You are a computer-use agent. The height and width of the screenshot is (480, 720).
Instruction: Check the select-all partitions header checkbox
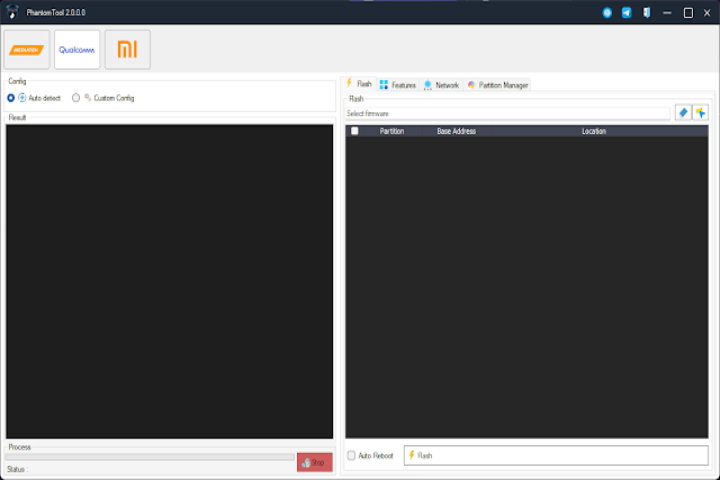click(x=354, y=131)
